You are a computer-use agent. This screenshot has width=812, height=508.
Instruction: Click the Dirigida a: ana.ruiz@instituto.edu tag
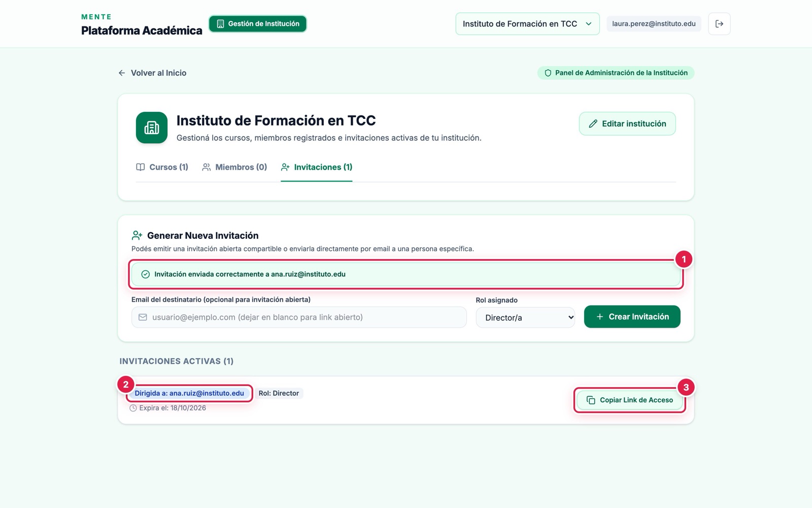[189, 393]
